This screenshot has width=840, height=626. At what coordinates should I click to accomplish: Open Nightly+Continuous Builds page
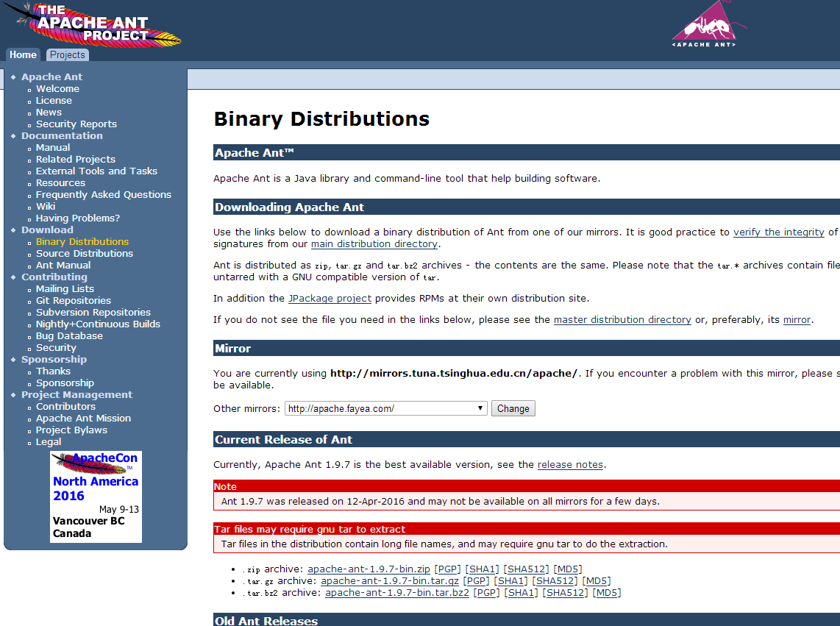click(x=98, y=324)
